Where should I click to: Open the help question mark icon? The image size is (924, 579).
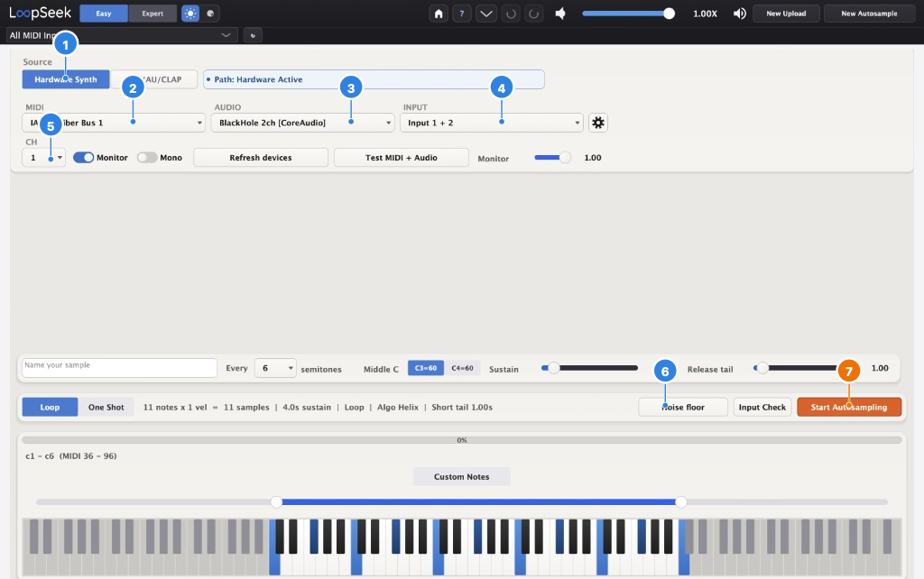pos(461,14)
